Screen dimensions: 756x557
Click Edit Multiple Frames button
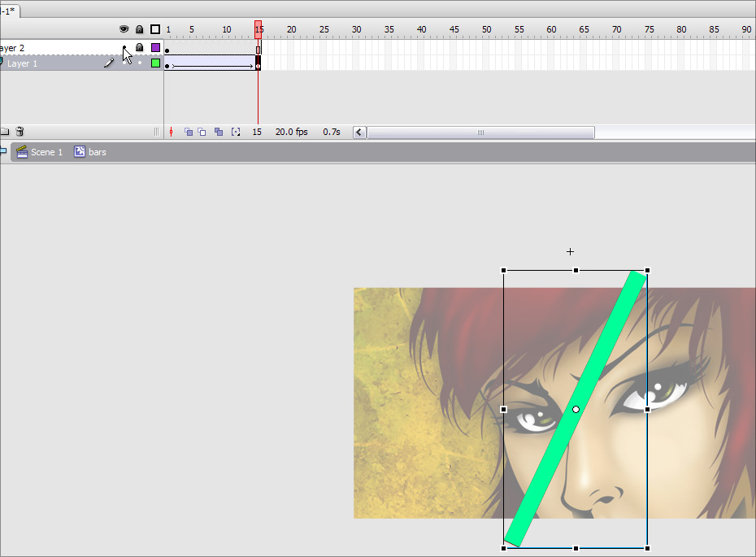coord(219,132)
